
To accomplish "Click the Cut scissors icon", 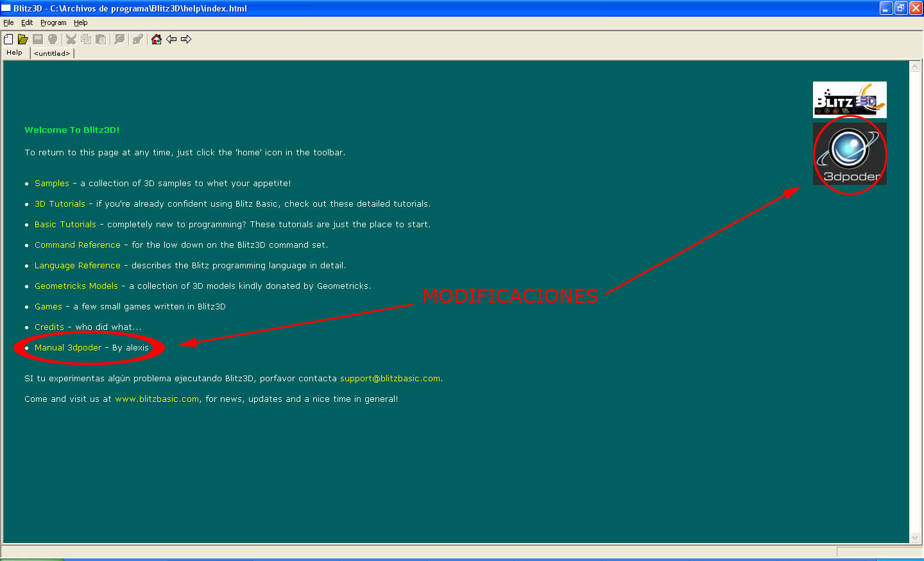I will click(71, 39).
